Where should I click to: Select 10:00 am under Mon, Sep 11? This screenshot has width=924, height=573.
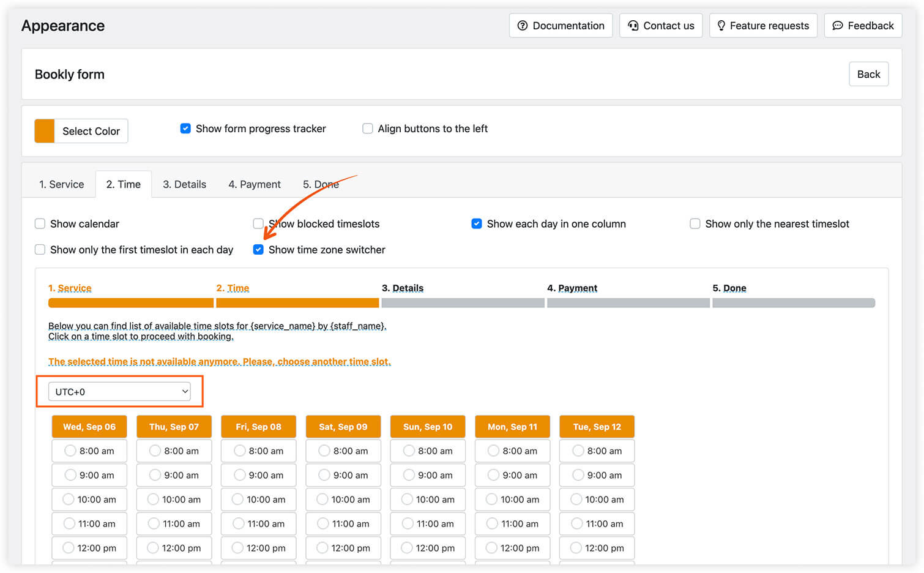point(512,500)
